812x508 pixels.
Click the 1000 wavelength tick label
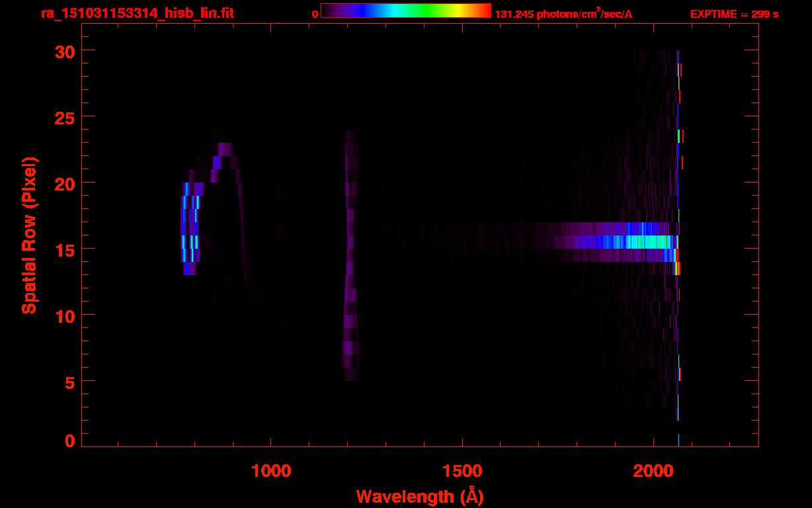[x=271, y=471]
